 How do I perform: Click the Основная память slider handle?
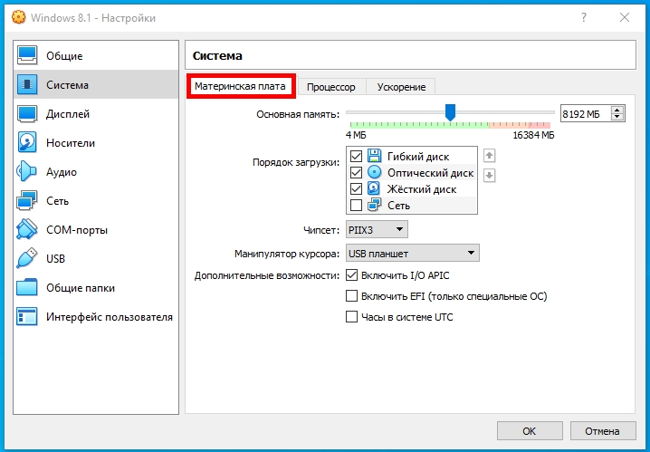[x=450, y=112]
